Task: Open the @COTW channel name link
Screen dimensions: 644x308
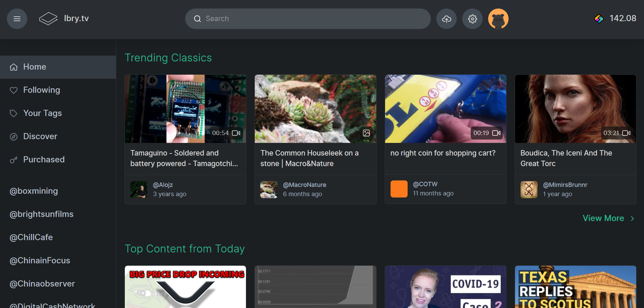Action: click(x=425, y=184)
